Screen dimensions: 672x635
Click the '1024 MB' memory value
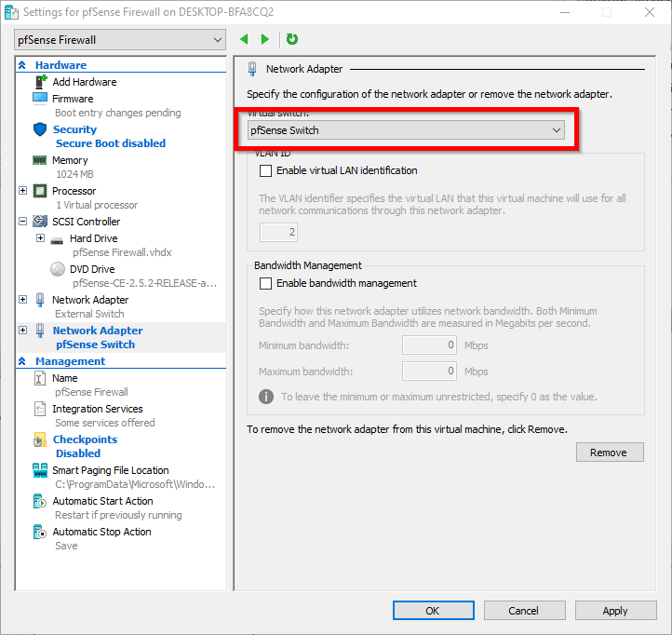click(x=74, y=174)
